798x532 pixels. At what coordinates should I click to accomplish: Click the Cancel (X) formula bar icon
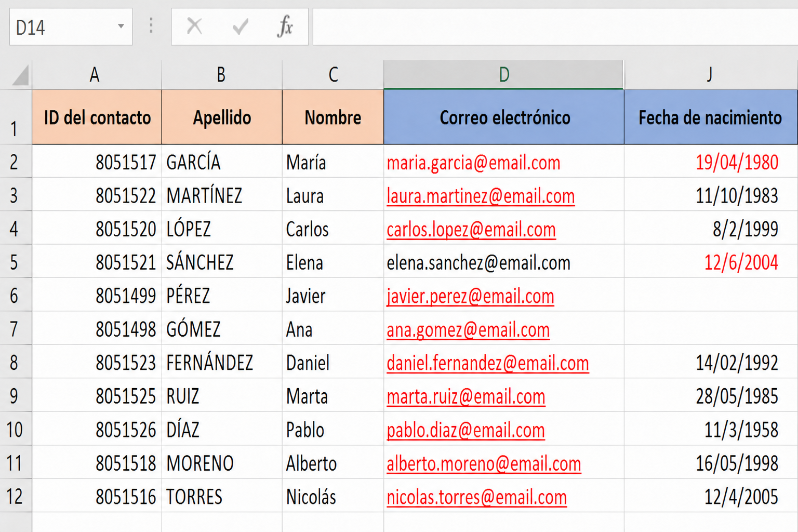point(194,26)
